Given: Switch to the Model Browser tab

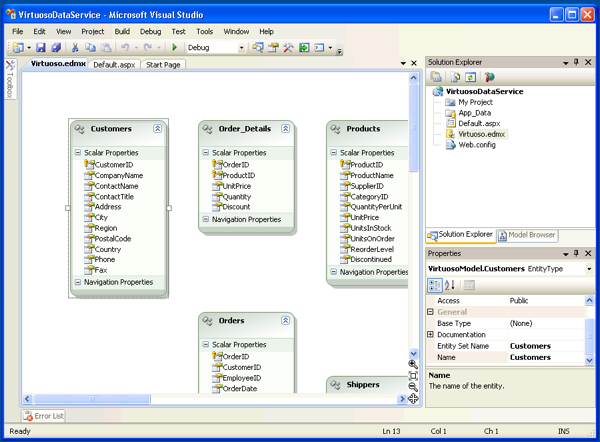Looking at the screenshot, I should pos(526,235).
